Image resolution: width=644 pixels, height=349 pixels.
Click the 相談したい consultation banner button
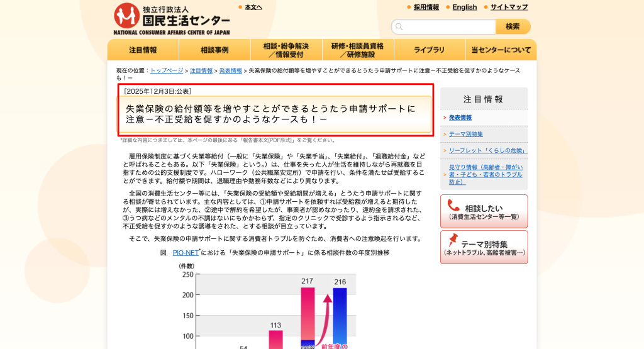[484, 211]
